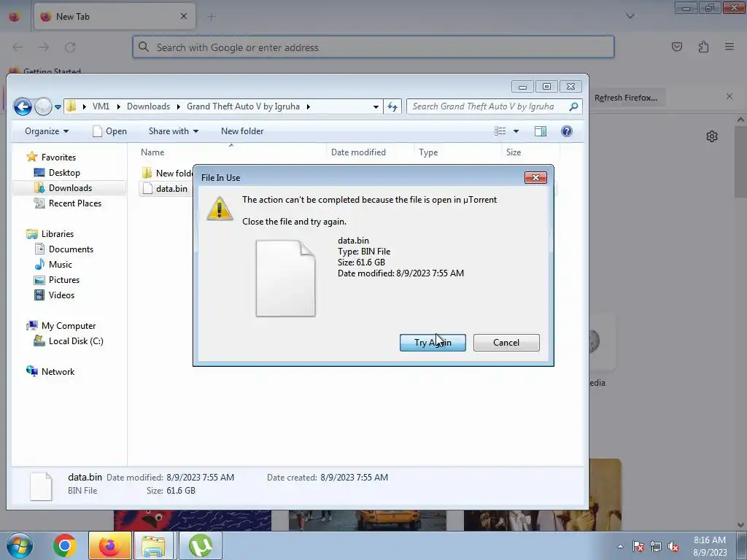
Task: Select data.bin in file list
Action: 166,189
